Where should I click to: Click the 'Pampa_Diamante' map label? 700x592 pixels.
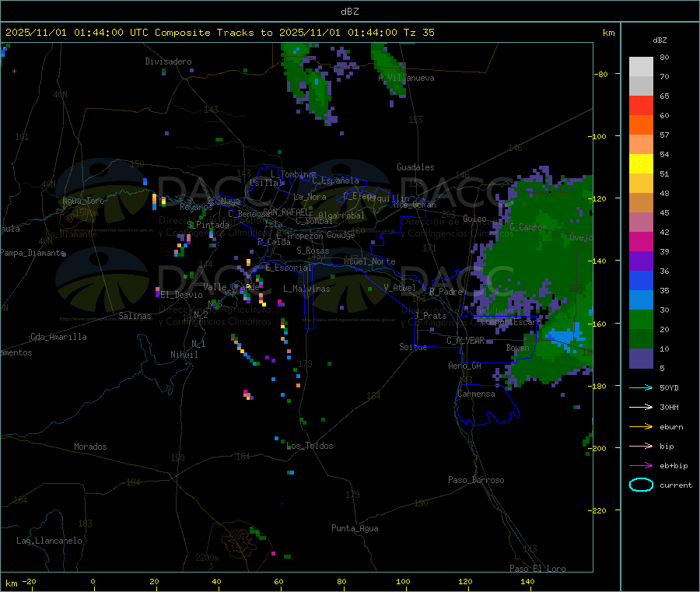[x=33, y=253]
